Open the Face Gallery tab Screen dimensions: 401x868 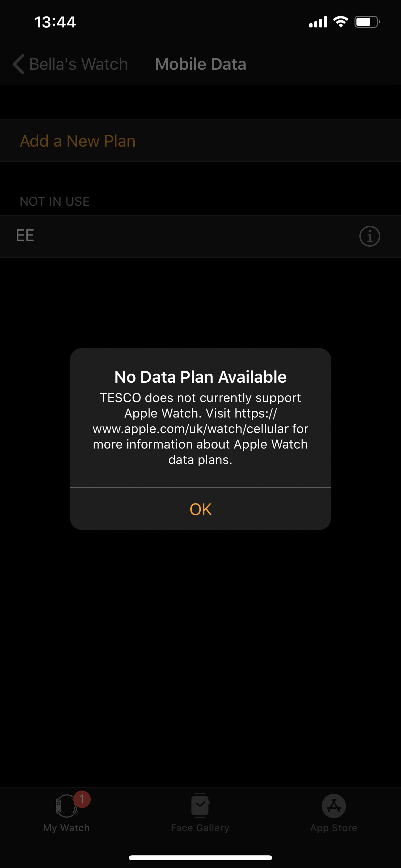(x=200, y=813)
